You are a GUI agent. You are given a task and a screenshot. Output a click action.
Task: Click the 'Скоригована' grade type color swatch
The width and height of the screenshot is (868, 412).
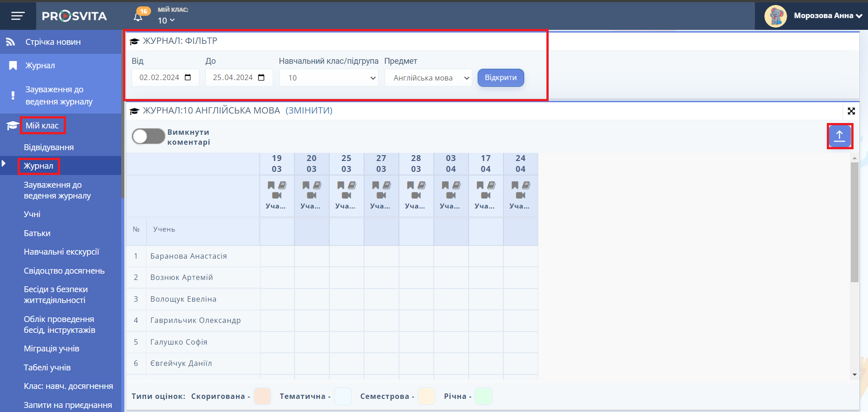point(262,396)
